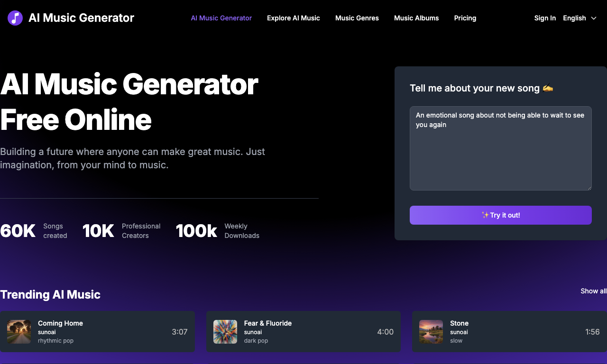The image size is (607, 364).
Task: Click the 10K Professional Creators stat
Action: click(121, 231)
